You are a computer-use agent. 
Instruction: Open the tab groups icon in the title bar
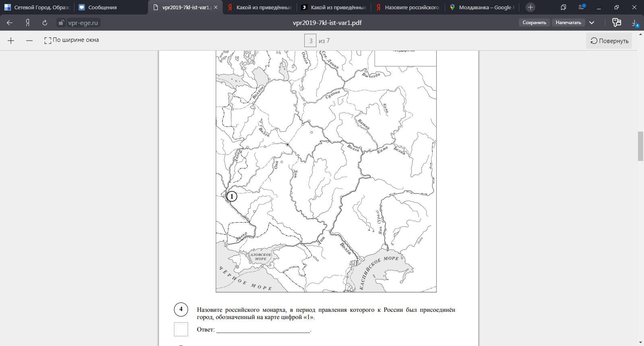coord(563,7)
